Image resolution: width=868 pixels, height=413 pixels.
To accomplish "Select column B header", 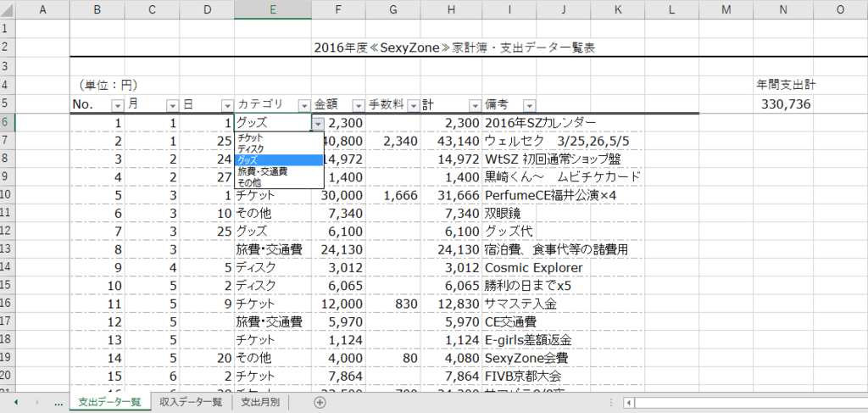I will click(97, 9).
